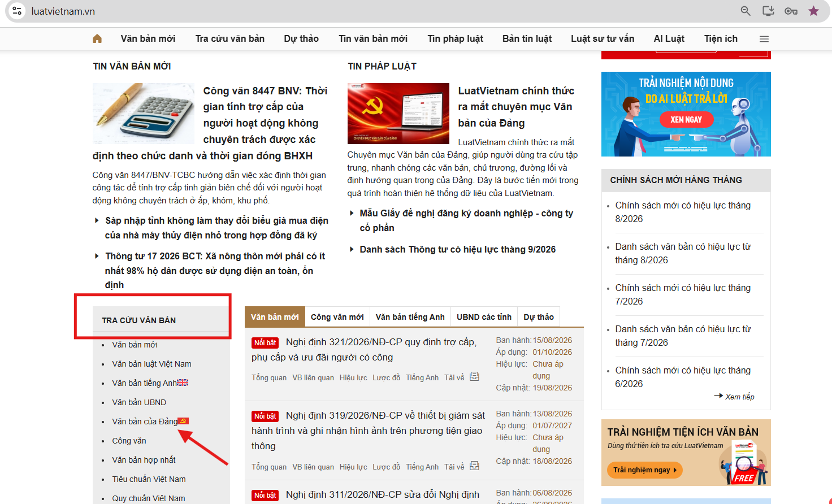Open Văn bản UBND in the sidebar
Image resolution: width=832 pixels, height=504 pixels.
139,402
